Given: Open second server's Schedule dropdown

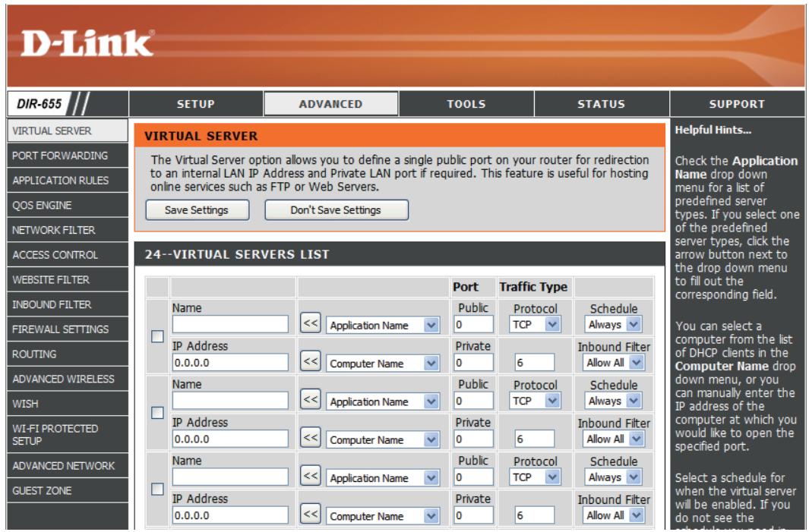Looking at the screenshot, I should coord(614,401).
